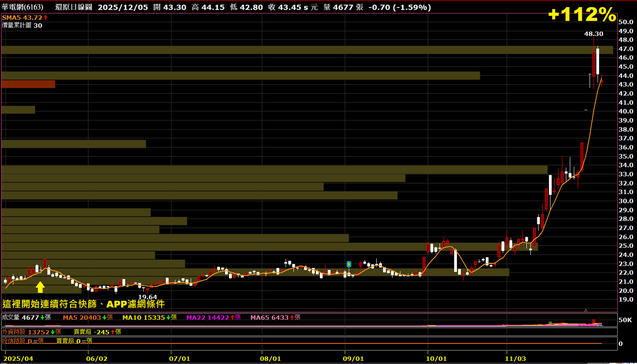Click the high price 高 44.15
The height and width of the screenshot is (364, 637).
[x=208, y=7]
